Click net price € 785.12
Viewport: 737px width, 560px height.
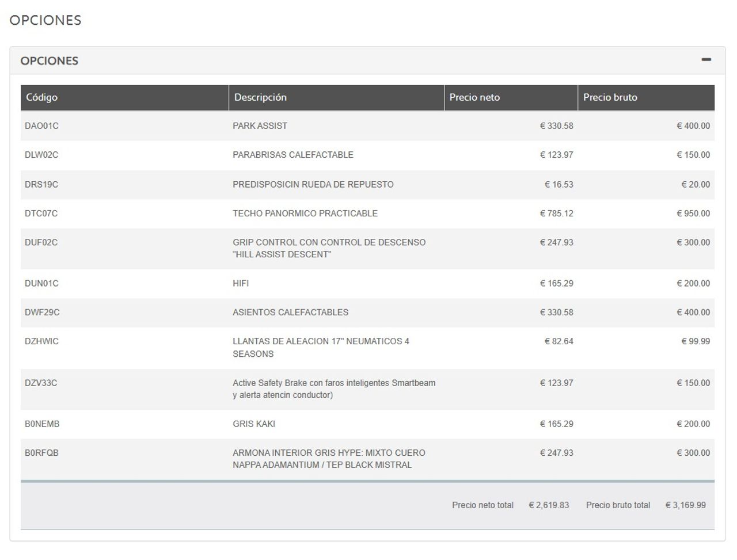pos(557,214)
